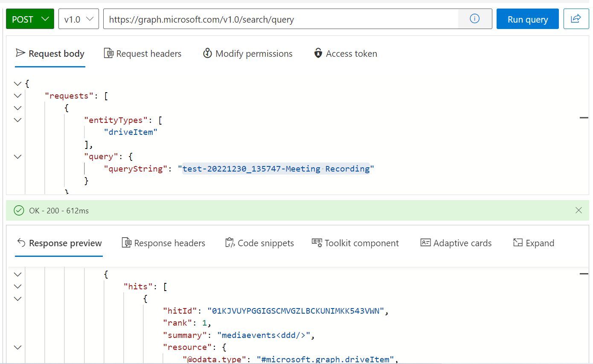Click the Response preview undo arrow icon
The image size is (593, 364).
(x=21, y=243)
